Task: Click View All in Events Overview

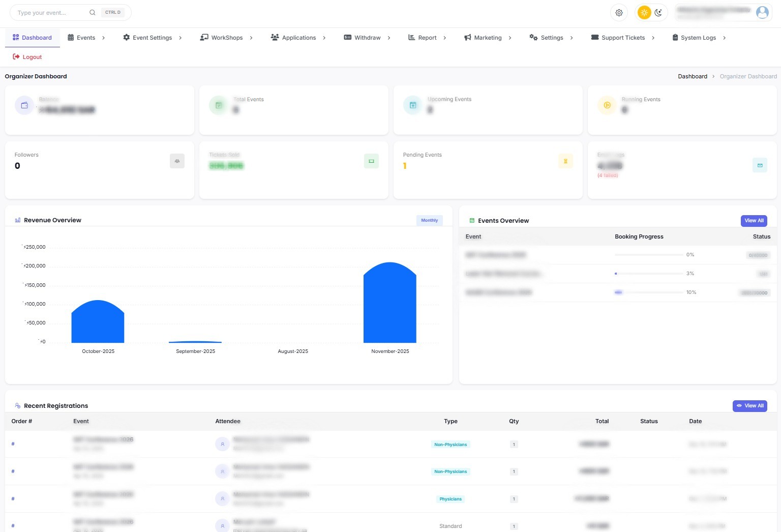Action: [x=754, y=221]
